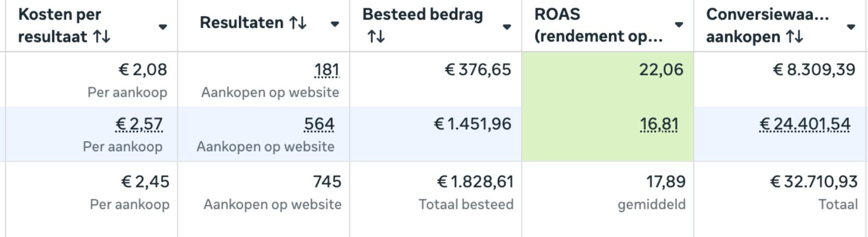Open Kosten per resultaat column dropdown
Image resolution: width=868 pixels, height=237 pixels.
pyautogui.click(x=163, y=27)
